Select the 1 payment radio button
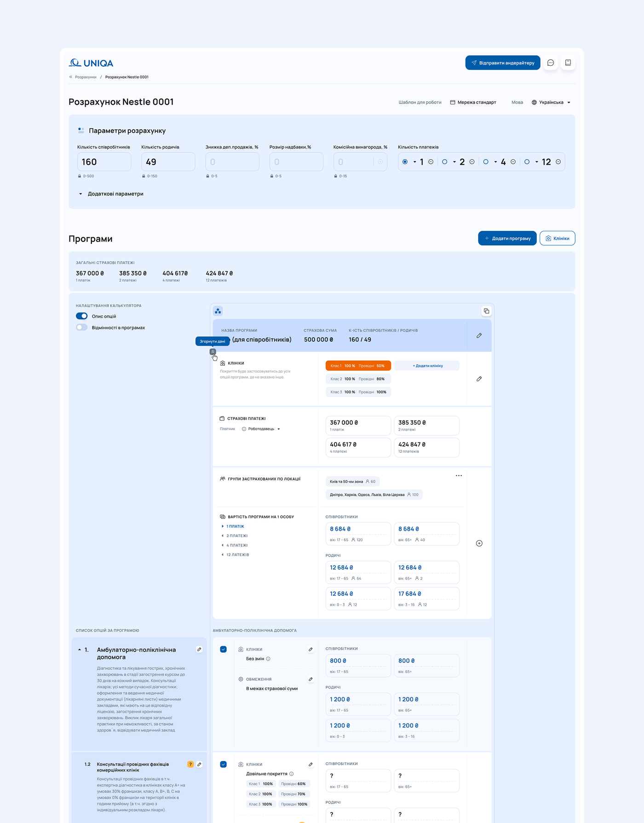 pos(405,162)
